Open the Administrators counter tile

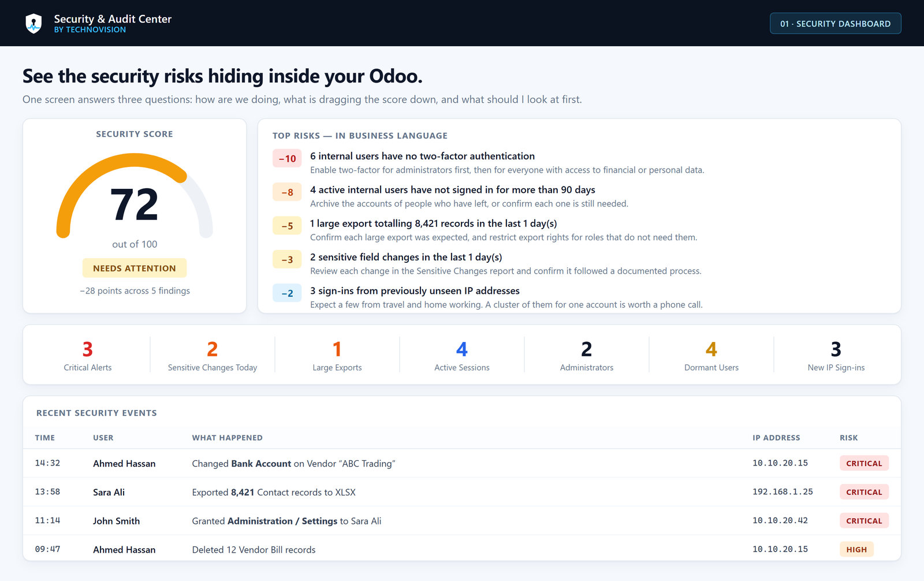point(587,355)
